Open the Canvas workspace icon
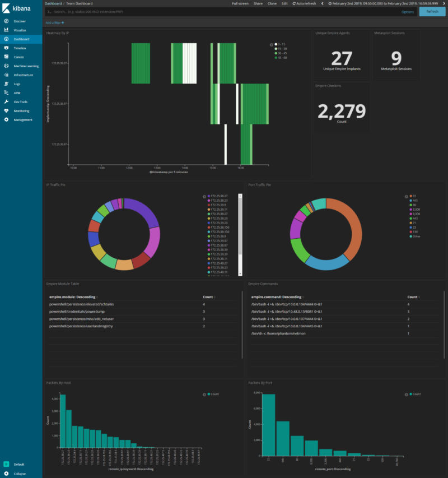Screen dimensions: 448x478 [6, 57]
